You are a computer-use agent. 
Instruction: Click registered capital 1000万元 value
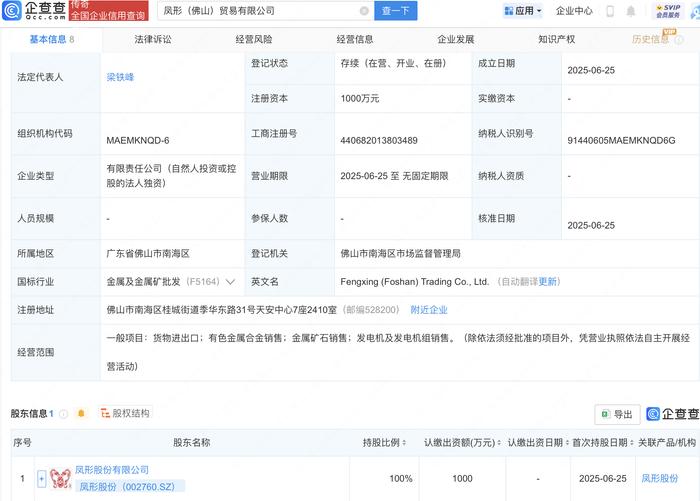click(x=359, y=99)
